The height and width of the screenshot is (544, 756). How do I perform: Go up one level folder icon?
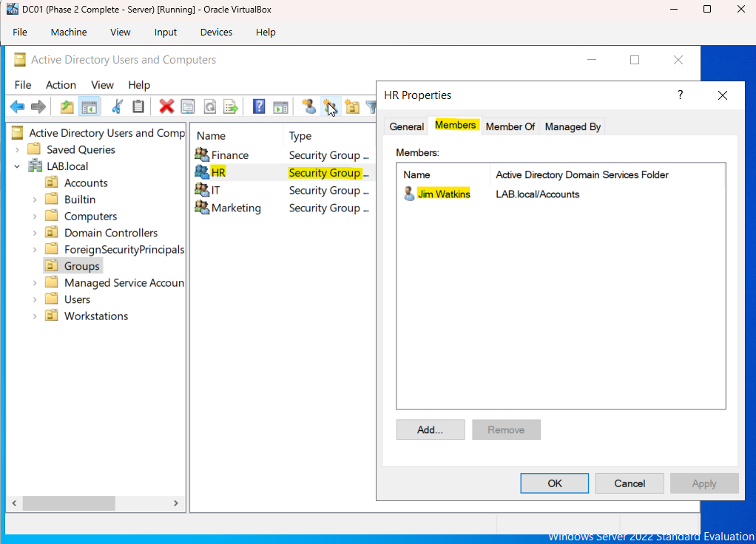coord(67,106)
